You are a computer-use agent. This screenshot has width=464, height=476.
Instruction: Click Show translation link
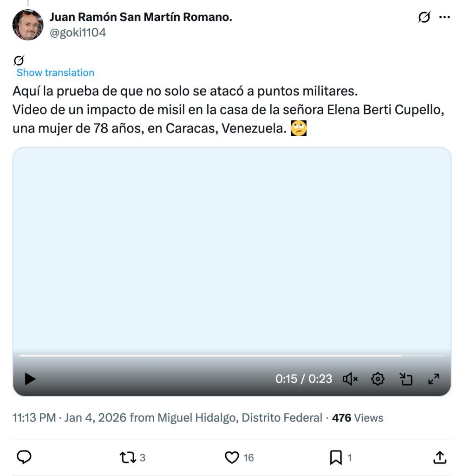tap(55, 73)
